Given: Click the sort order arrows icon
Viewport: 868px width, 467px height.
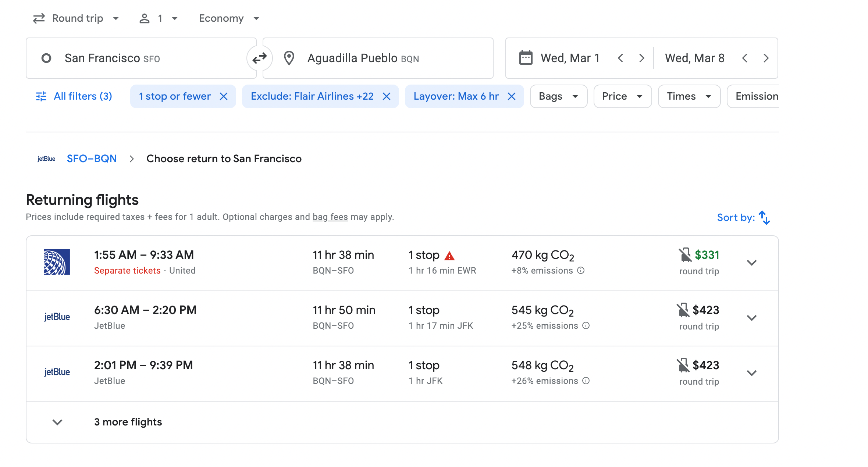Looking at the screenshot, I should 764,218.
